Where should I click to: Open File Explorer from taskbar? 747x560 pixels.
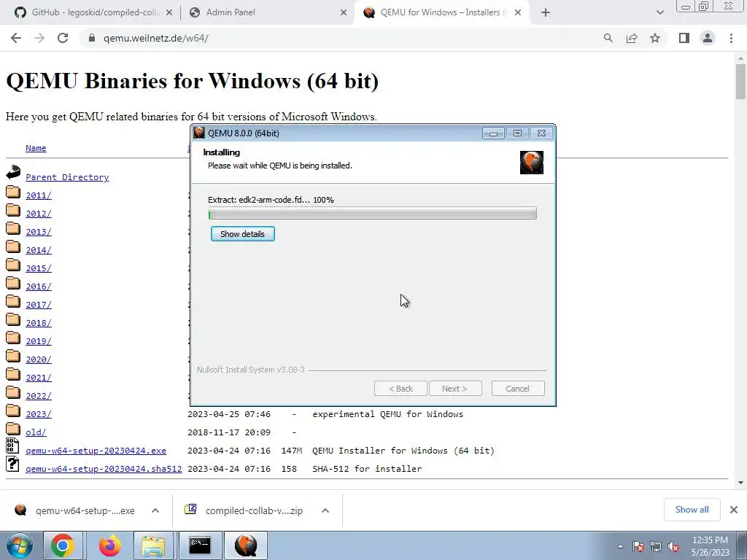pos(153,545)
